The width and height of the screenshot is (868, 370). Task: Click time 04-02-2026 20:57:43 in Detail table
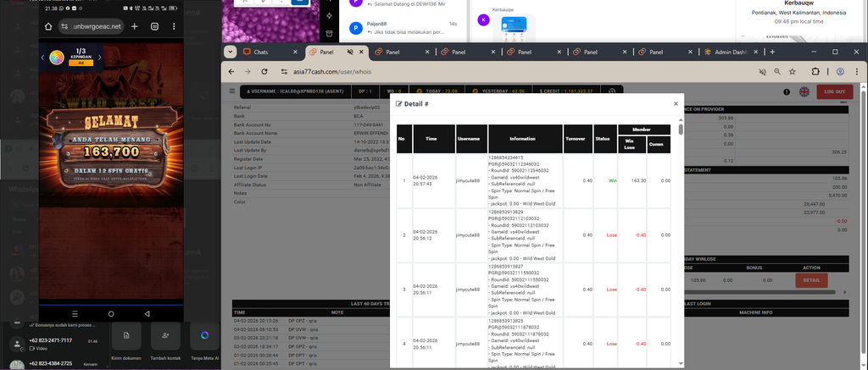[426, 180]
